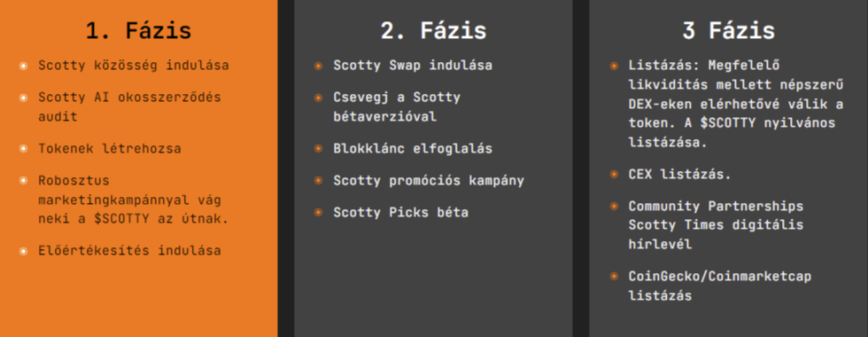Click the Scotty AI okosszerződés audit text

(x=129, y=107)
